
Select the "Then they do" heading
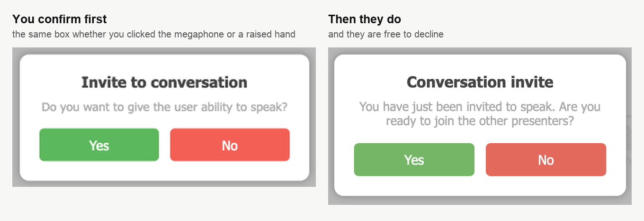point(365,19)
